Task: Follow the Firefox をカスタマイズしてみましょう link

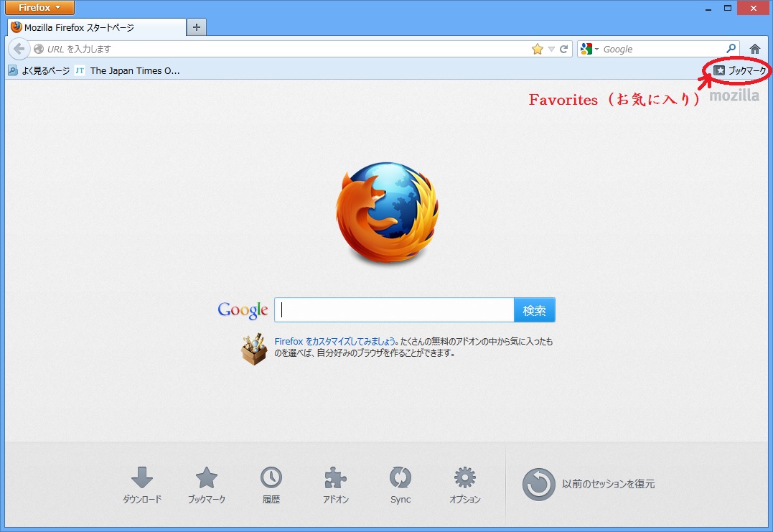Action: [334, 341]
